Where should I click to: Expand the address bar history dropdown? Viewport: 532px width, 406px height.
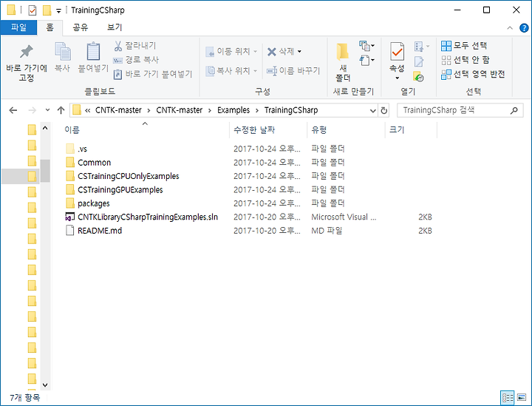click(372, 110)
